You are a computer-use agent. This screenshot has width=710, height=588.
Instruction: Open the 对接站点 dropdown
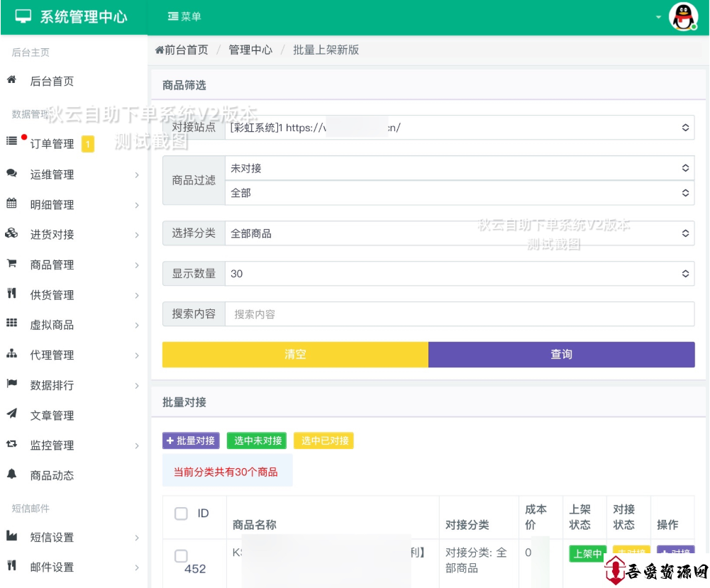coord(459,128)
